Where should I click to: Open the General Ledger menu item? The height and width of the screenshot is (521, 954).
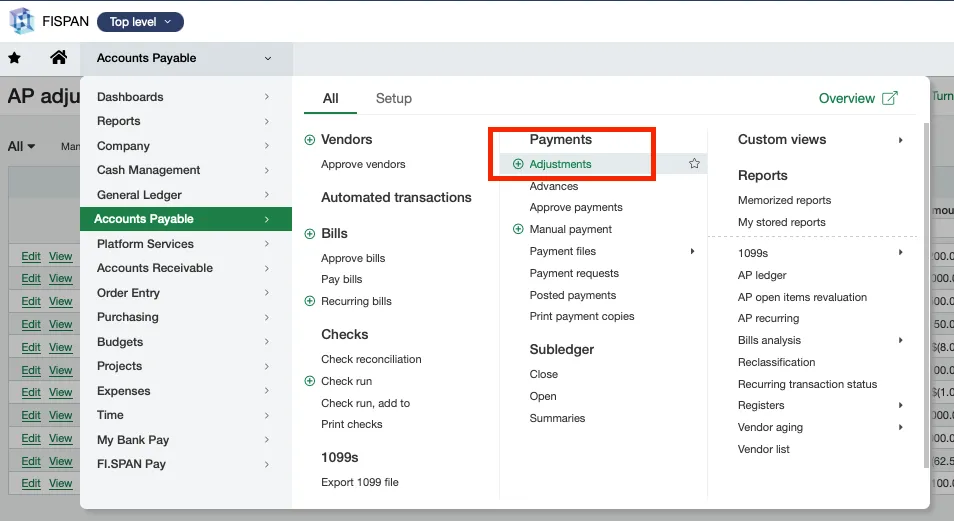186,195
